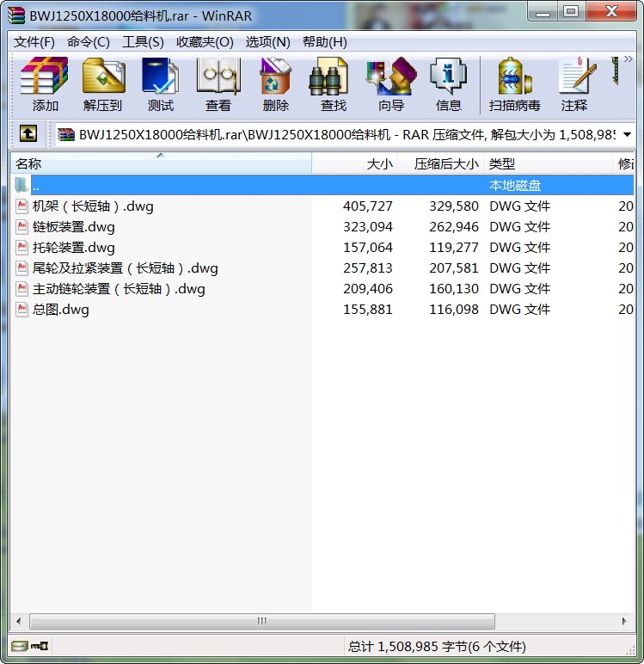644x664 pixels.
Task: Click the size value 209,406
Action: coord(367,289)
